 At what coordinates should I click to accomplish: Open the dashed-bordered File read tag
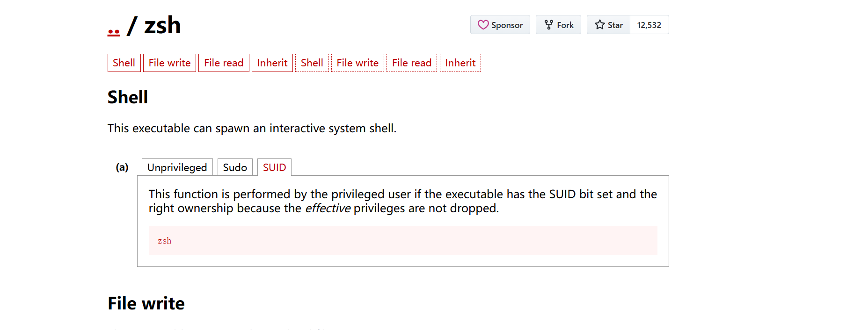[x=412, y=63]
